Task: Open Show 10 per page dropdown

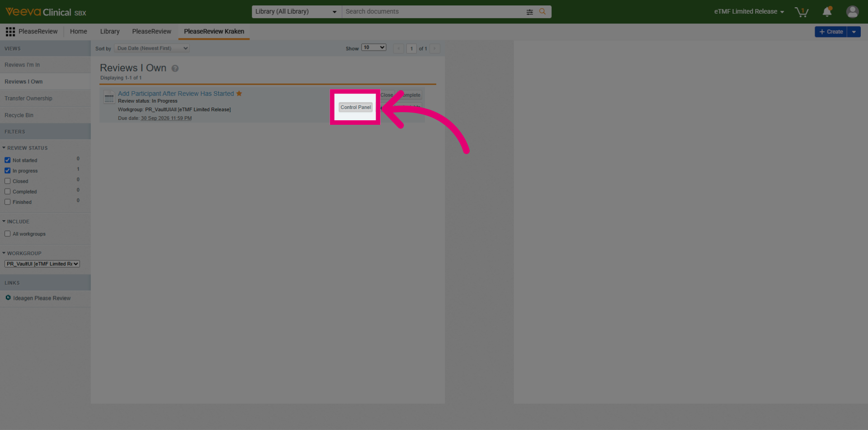Action: tap(374, 47)
